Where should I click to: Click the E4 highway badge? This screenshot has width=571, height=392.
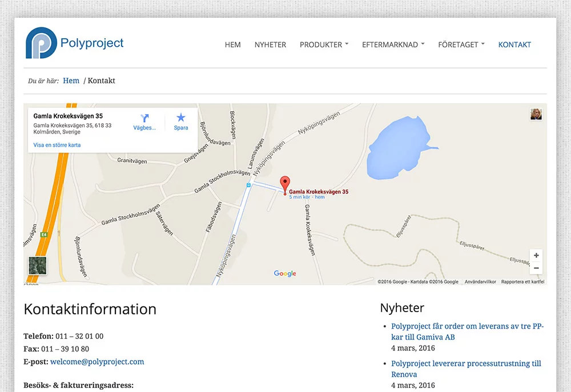44,235
